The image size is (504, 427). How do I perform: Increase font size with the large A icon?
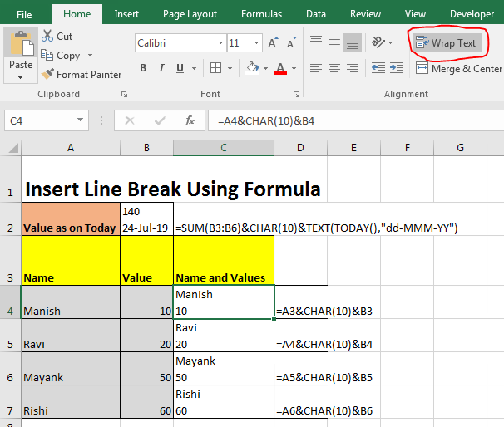pos(274,42)
